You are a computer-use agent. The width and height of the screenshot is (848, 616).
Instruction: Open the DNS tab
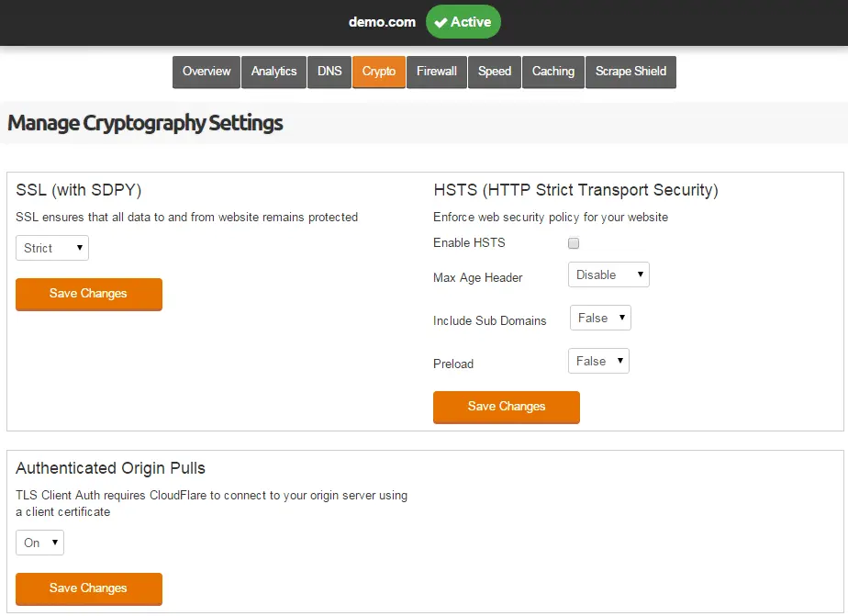pos(329,72)
